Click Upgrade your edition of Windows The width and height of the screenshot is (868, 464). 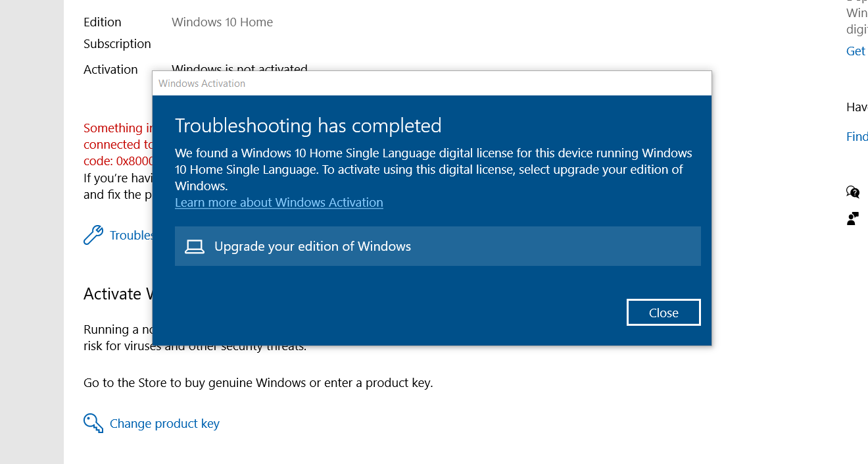pyautogui.click(x=438, y=246)
